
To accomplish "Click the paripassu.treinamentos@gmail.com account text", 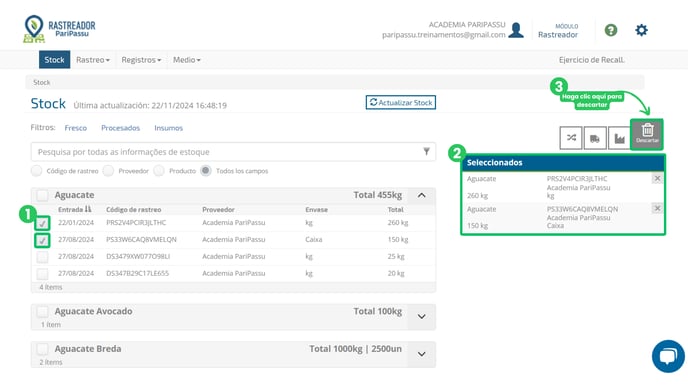I will 444,35.
